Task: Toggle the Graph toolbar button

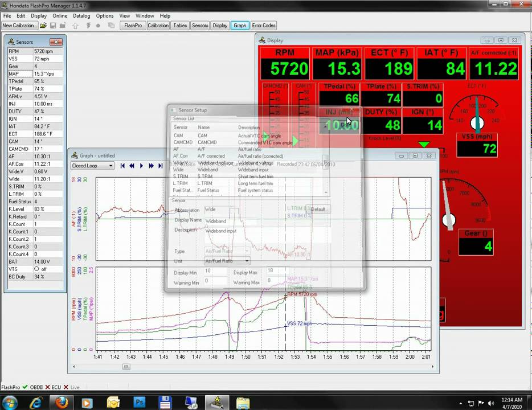Action: (240, 26)
